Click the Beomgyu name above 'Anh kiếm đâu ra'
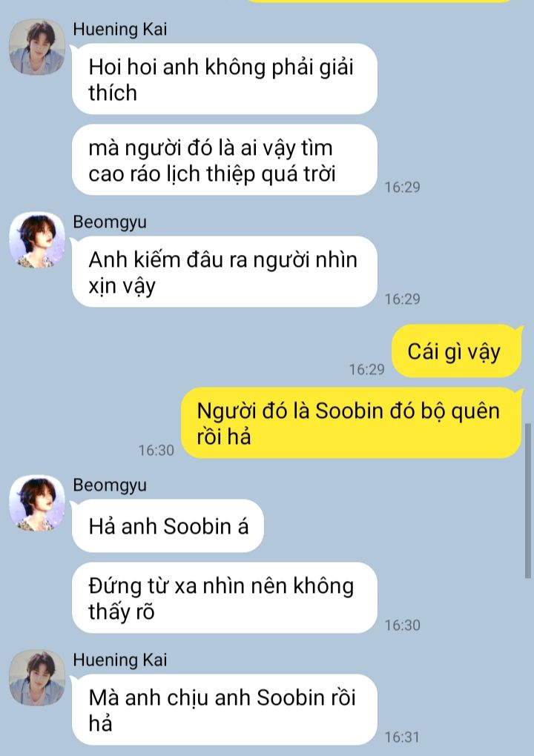 pos(110,222)
